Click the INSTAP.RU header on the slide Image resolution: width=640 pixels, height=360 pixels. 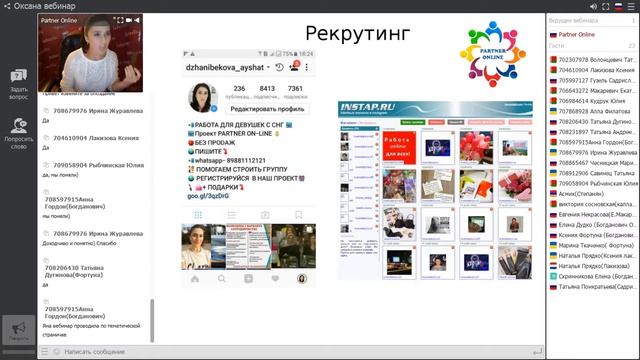[x=435, y=109]
